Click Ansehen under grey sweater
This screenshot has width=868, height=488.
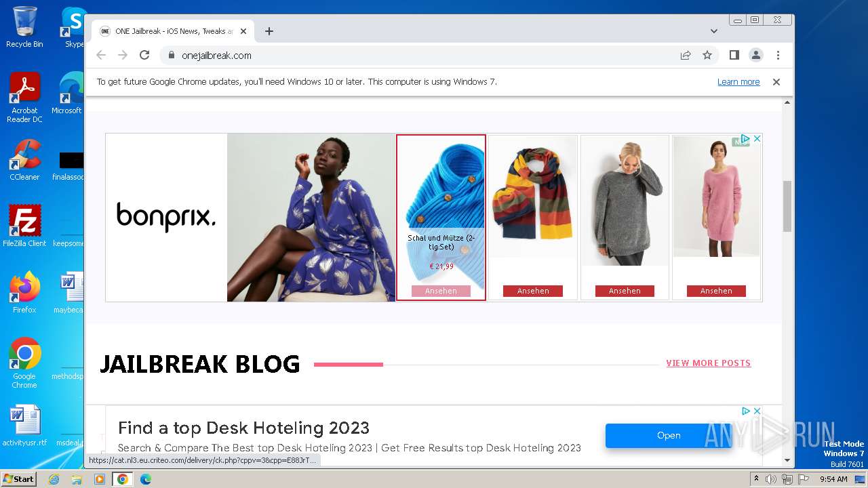(625, 291)
